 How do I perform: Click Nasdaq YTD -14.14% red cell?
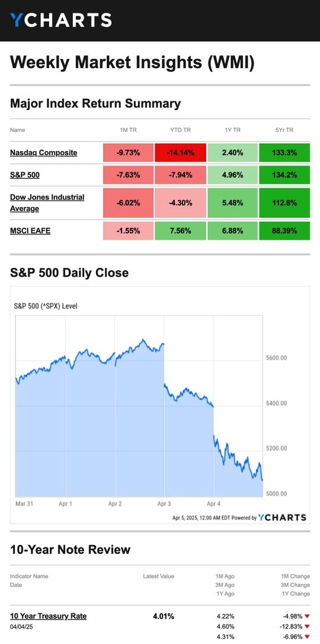click(x=180, y=153)
